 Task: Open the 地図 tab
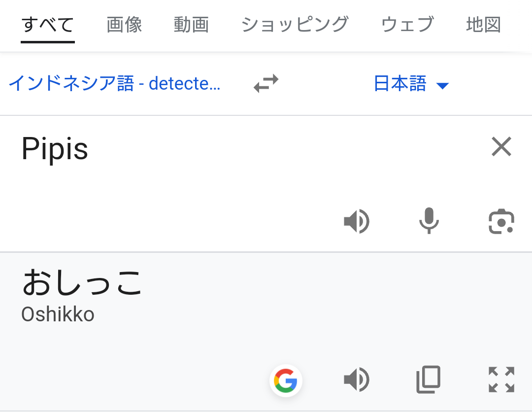483,25
